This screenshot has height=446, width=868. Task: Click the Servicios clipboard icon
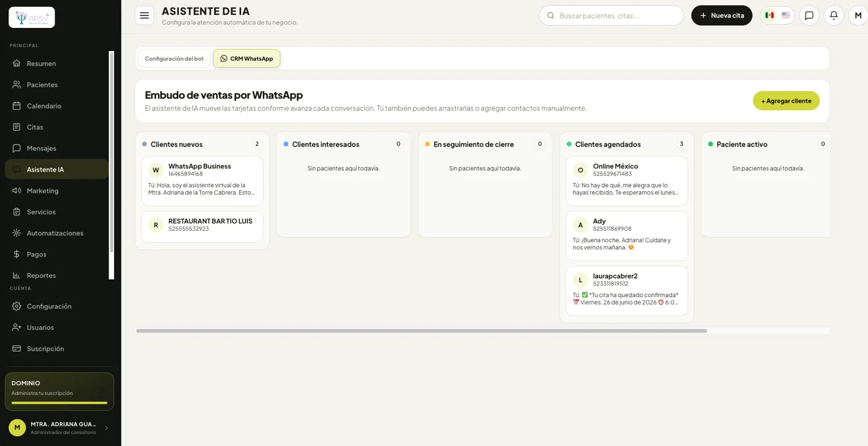click(x=17, y=212)
